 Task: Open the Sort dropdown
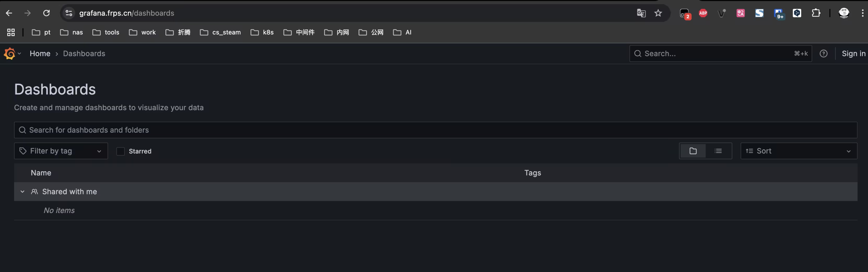tap(799, 151)
